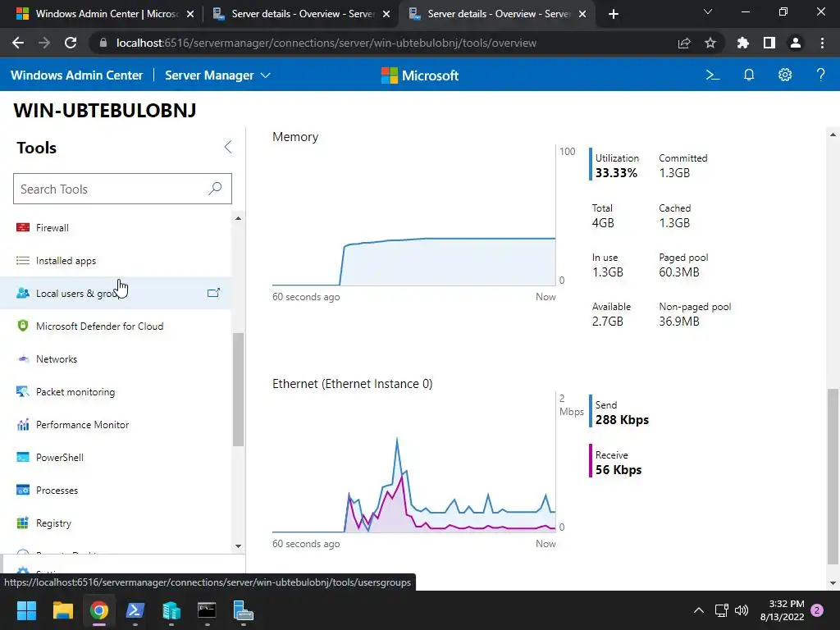Viewport: 840px width, 630px height.
Task: Click Performance Monitor label
Action: [x=83, y=425]
